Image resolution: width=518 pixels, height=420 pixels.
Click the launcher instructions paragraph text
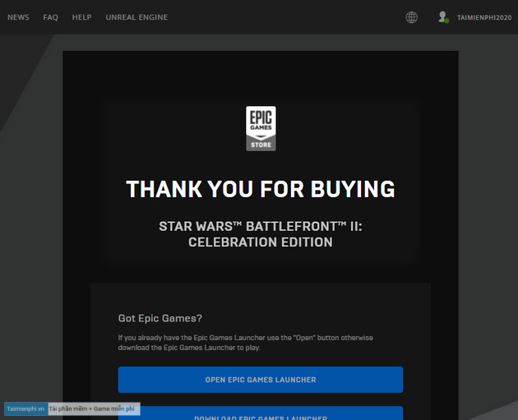coord(246,343)
